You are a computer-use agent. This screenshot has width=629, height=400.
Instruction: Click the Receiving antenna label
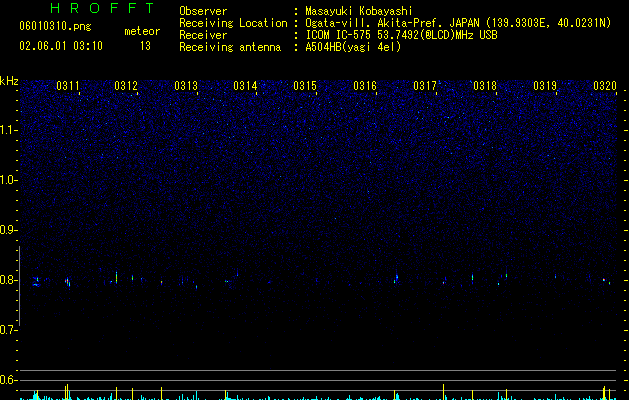[x=230, y=47]
